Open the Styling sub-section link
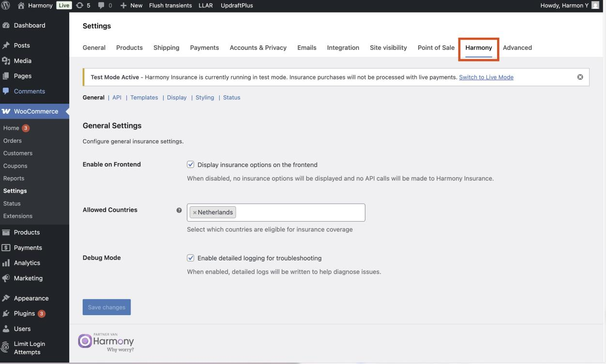Image resolution: width=606 pixels, height=364 pixels. point(205,97)
